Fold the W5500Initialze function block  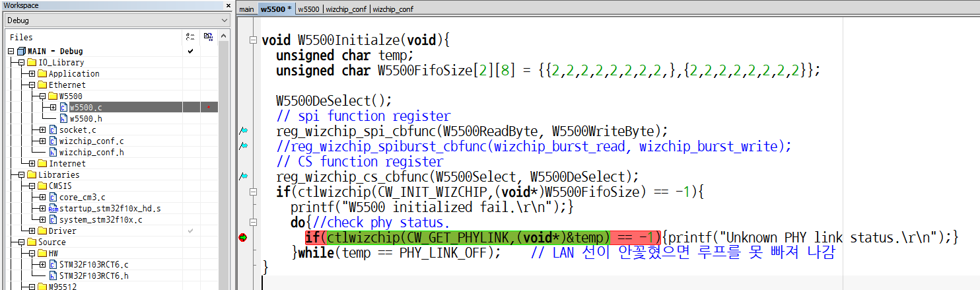253,40
